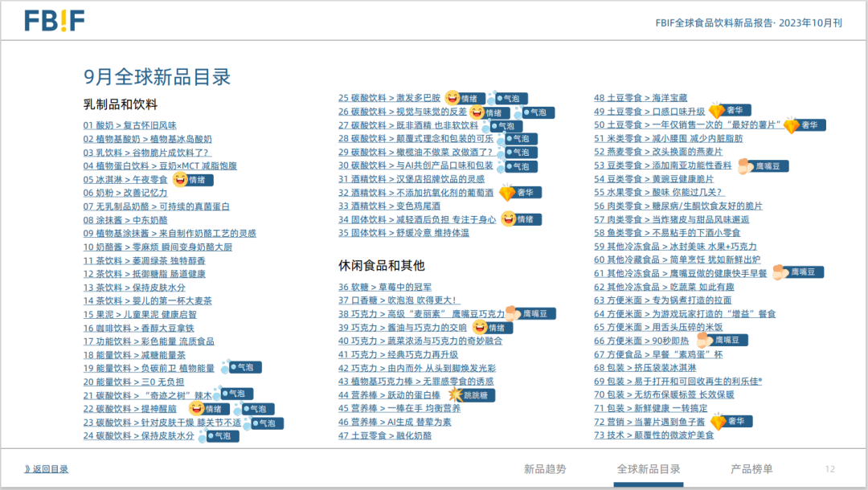Switch to the 新品趋势 tab
Viewport: 868px width, 490px height.
545,469
